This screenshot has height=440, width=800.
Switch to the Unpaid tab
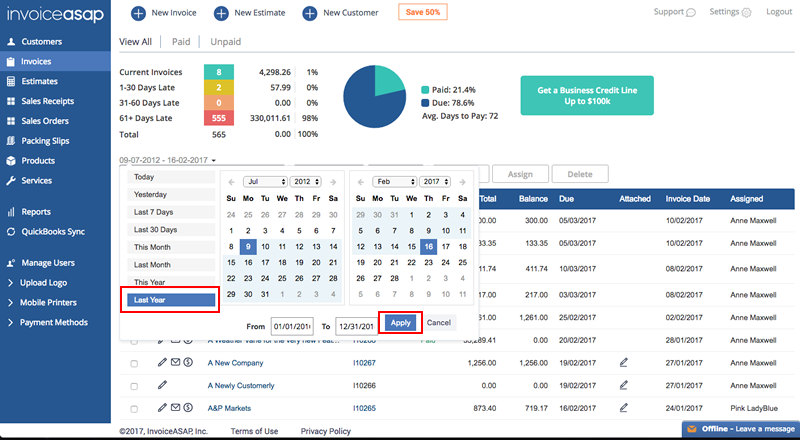226,42
